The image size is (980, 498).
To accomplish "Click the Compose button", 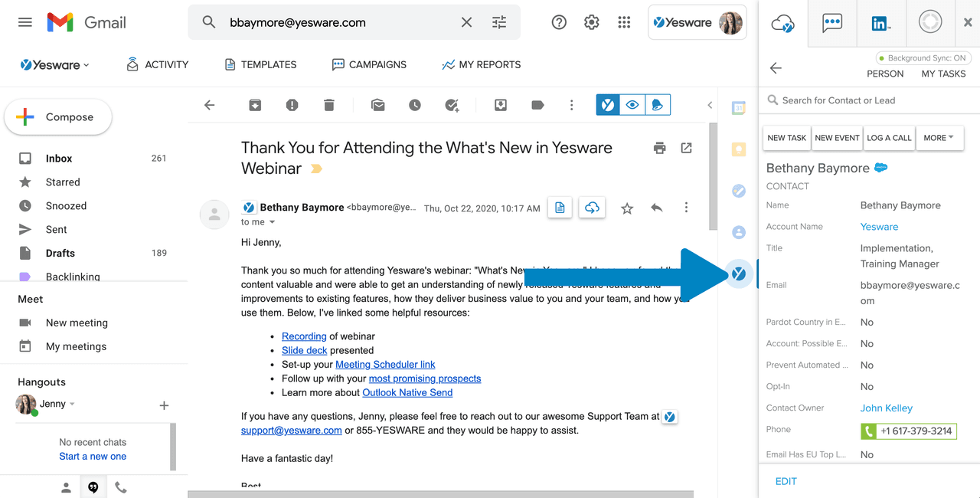I will [58, 117].
